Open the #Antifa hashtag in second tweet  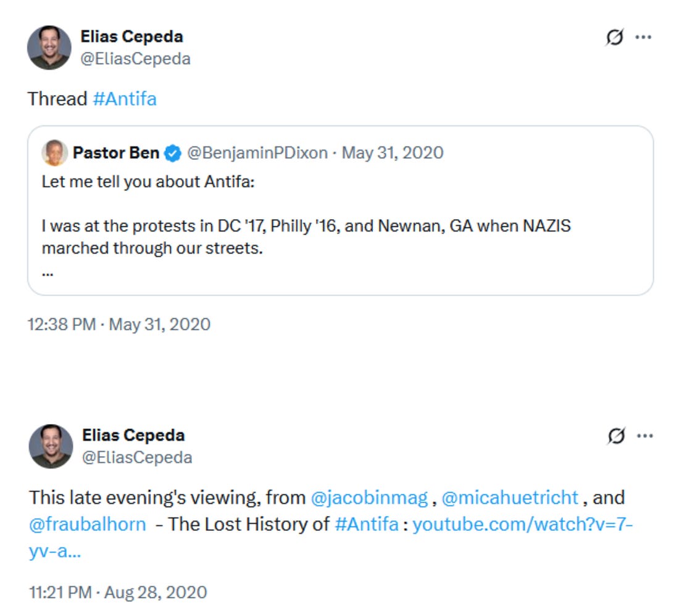coord(366,525)
